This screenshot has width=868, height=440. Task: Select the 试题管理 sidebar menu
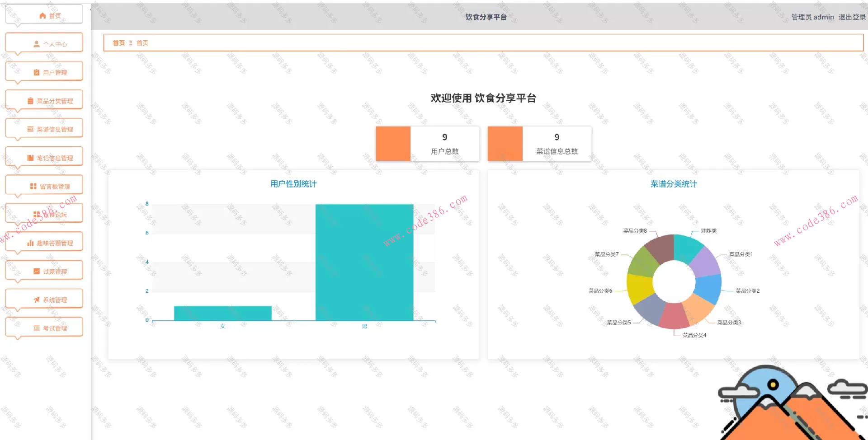[x=44, y=271]
